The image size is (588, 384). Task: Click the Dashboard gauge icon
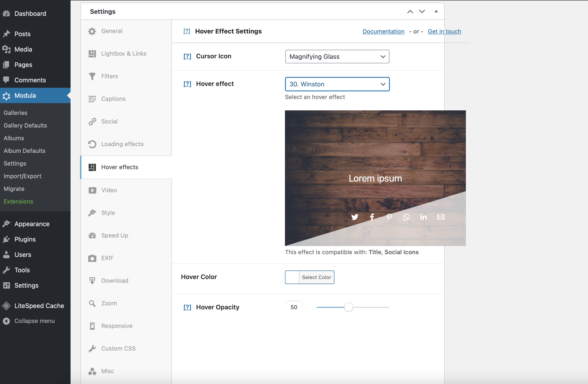6,14
